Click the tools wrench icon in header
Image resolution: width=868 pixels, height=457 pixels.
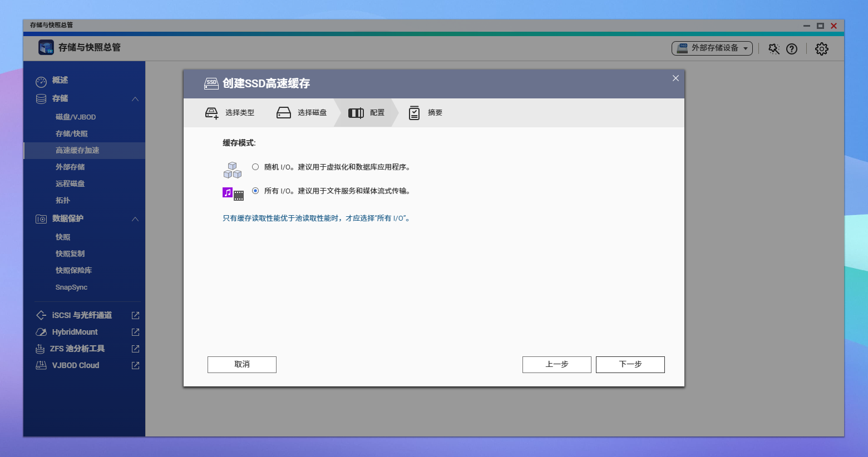[x=773, y=49]
